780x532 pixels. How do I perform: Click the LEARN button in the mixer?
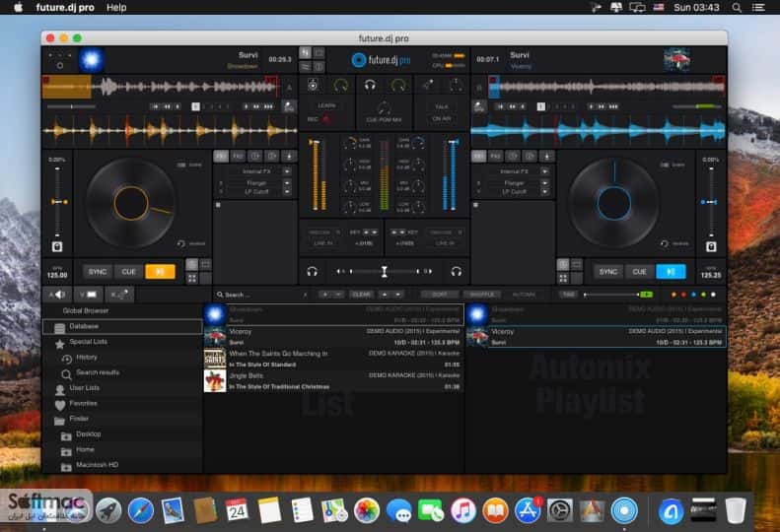tap(326, 105)
